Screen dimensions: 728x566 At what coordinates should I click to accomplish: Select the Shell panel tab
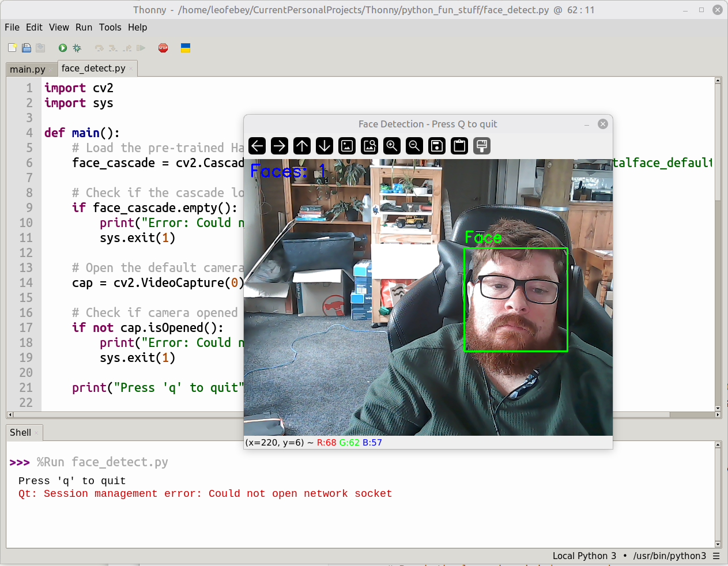20,432
